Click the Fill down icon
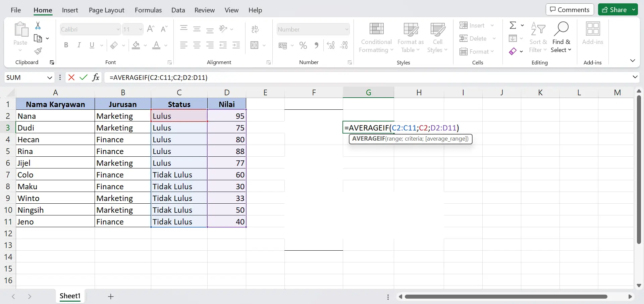Screen dimensions: 644x304 point(513,38)
